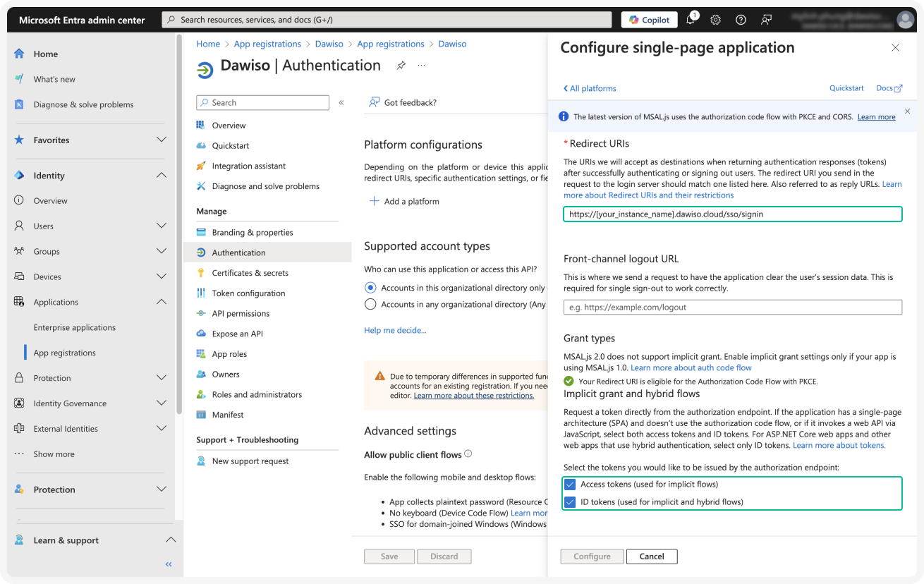Screen dimensions: 924x584
Task: Uncheck ID tokens for implicit and hybrid flows
Action: tap(570, 502)
